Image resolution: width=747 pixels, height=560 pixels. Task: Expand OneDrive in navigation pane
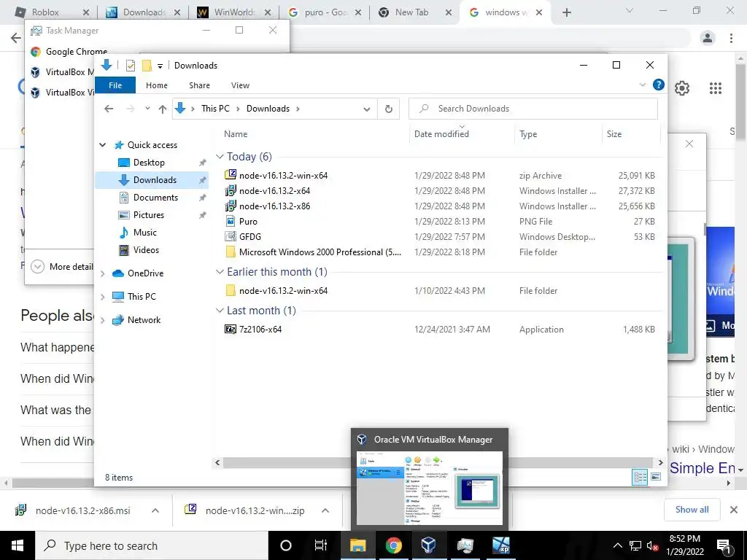tap(102, 273)
